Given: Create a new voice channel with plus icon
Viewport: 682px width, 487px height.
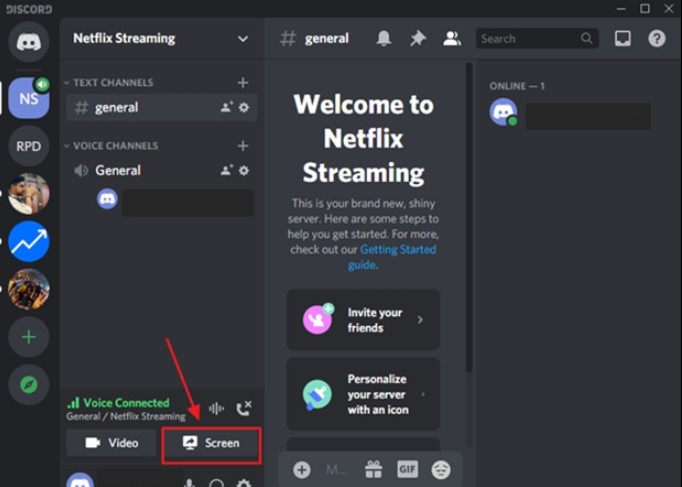Looking at the screenshot, I should 243,146.
